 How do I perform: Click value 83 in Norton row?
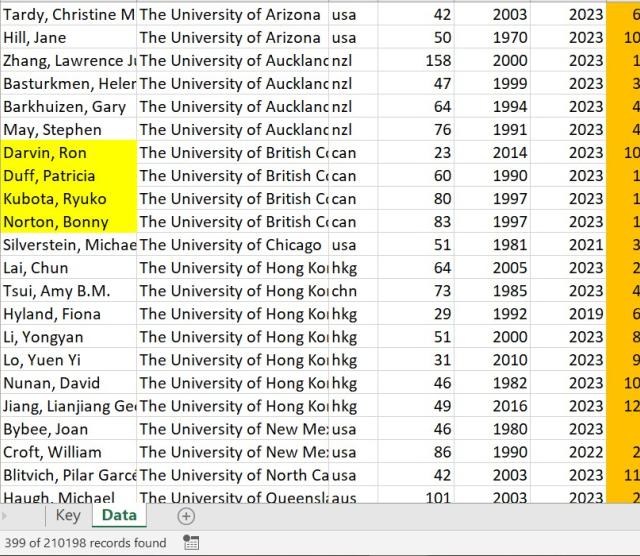click(x=416, y=222)
